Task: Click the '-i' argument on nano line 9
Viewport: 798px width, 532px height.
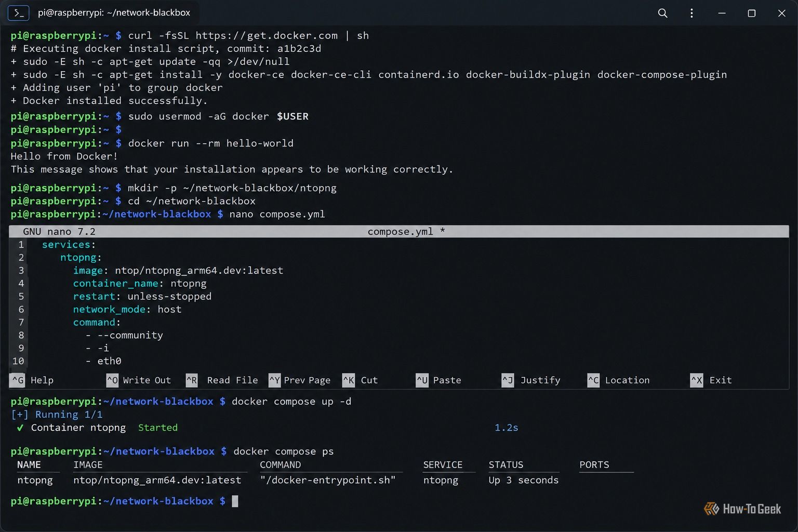Action: point(103,349)
